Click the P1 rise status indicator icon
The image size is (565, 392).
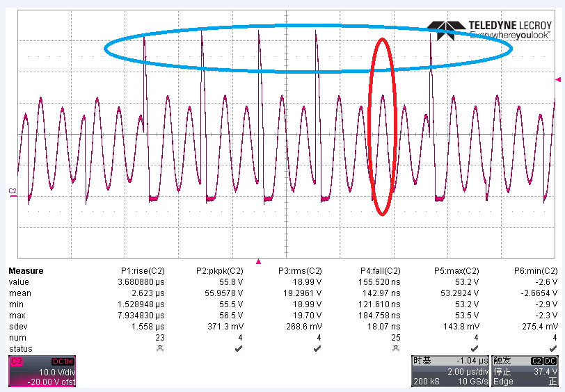[160, 348]
